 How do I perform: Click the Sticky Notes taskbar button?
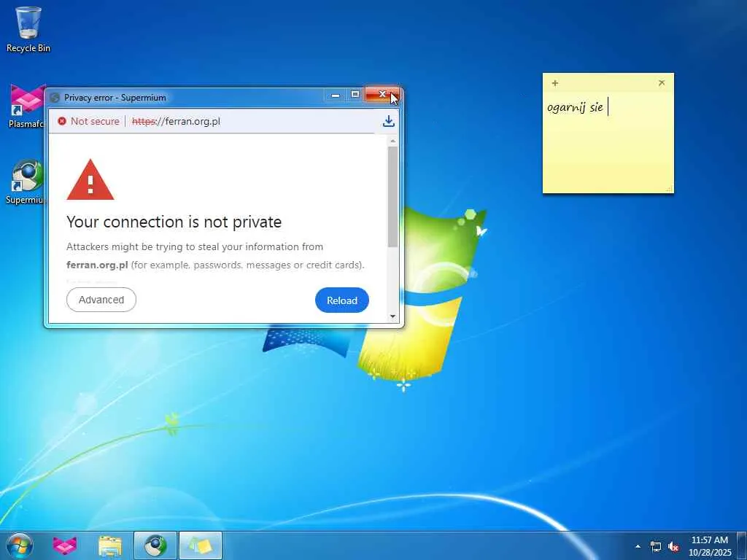pyautogui.click(x=201, y=545)
